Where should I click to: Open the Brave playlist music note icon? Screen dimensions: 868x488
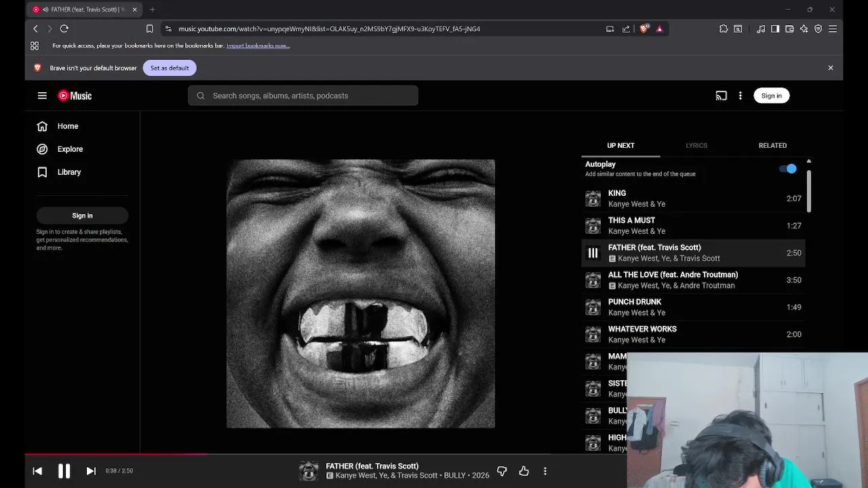pyautogui.click(x=761, y=28)
